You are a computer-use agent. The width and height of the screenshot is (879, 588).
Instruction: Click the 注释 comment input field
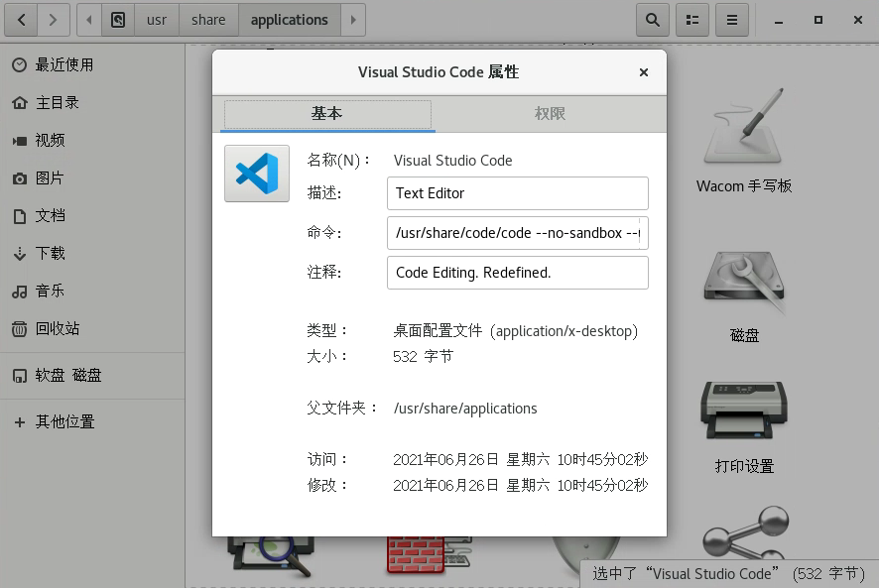pyautogui.click(x=518, y=273)
